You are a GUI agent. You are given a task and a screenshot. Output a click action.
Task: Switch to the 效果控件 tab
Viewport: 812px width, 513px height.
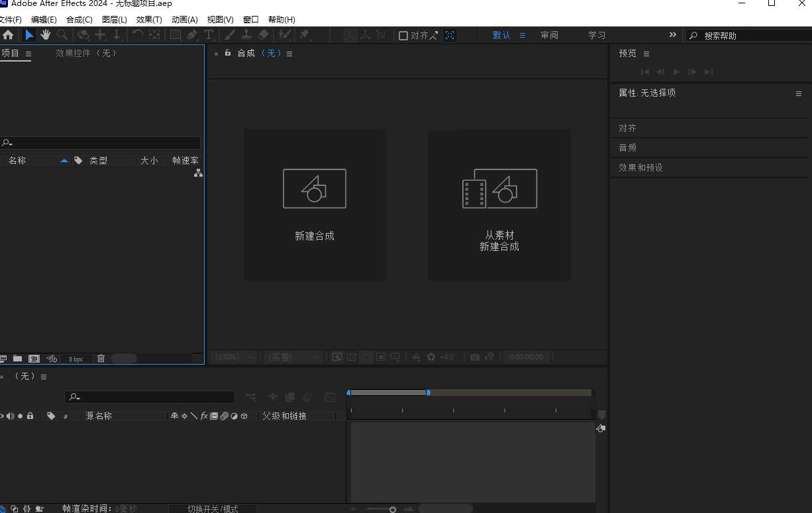point(86,53)
